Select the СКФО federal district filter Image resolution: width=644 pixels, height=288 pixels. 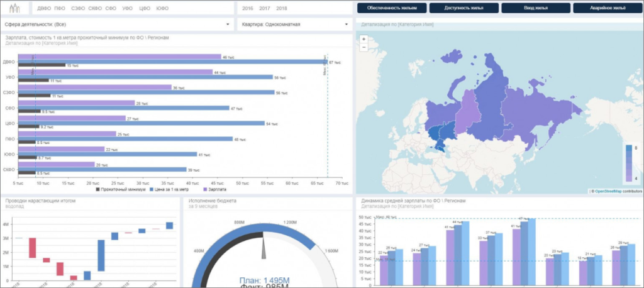(95, 8)
